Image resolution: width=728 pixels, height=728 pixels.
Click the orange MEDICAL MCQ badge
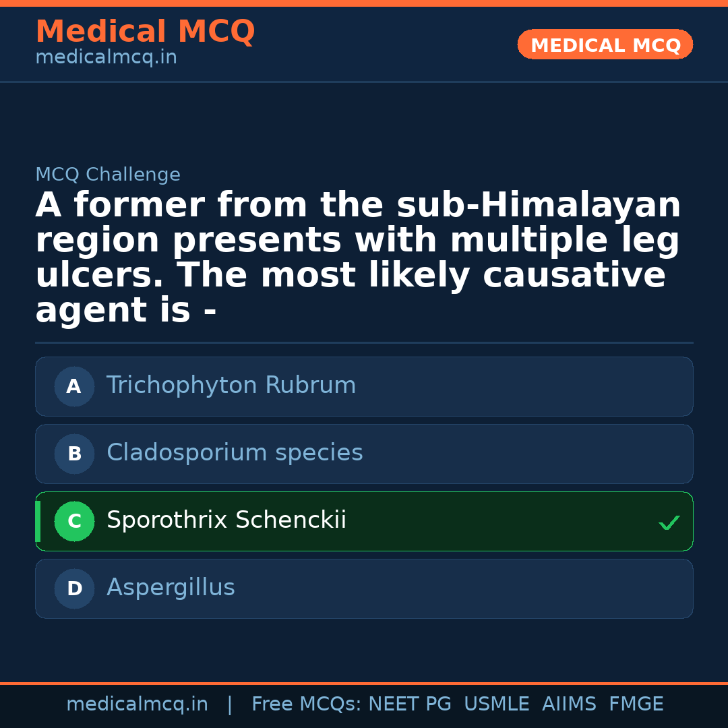(x=605, y=45)
